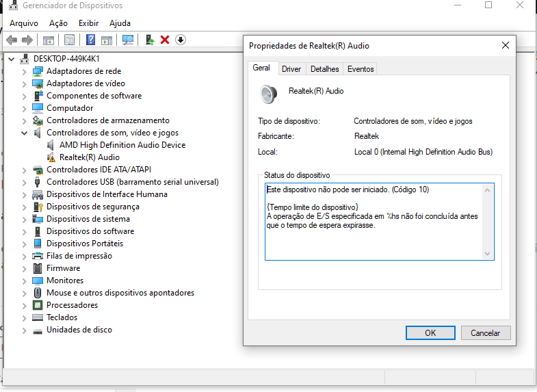
Task: Switch to the Detalhes tab
Action: click(x=325, y=69)
